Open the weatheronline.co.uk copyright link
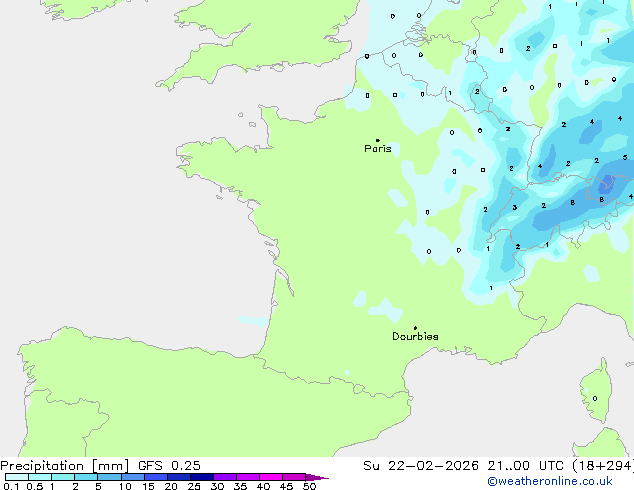This screenshot has height=490, width=634. (x=550, y=481)
